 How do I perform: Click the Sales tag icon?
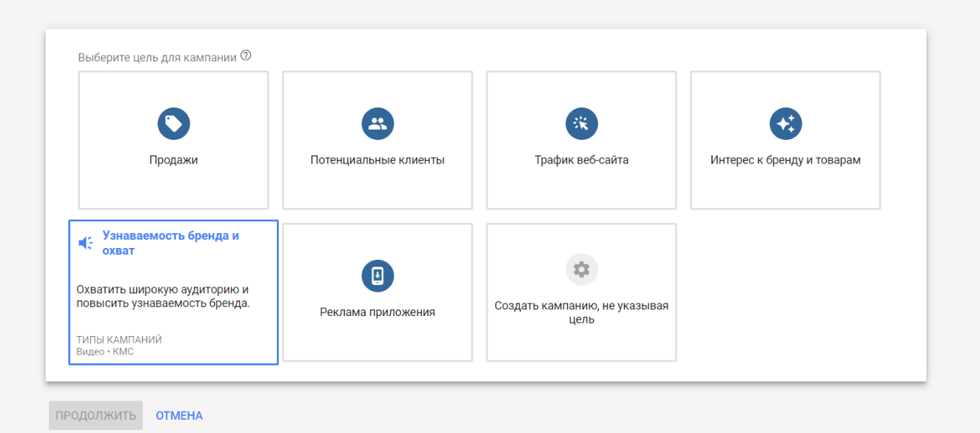(x=173, y=124)
